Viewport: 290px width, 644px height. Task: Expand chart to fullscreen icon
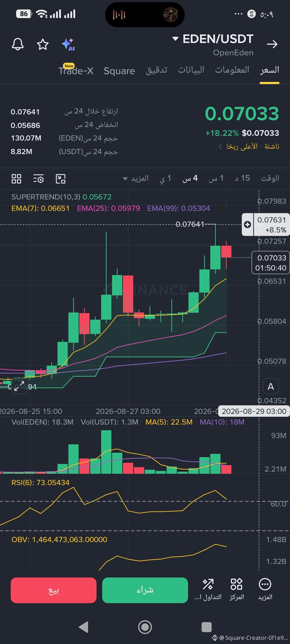point(19,386)
